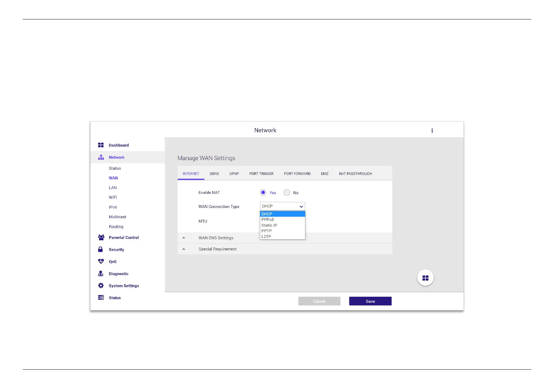
Task: Open the WAN Connection Type dropdown
Action: point(283,206)
